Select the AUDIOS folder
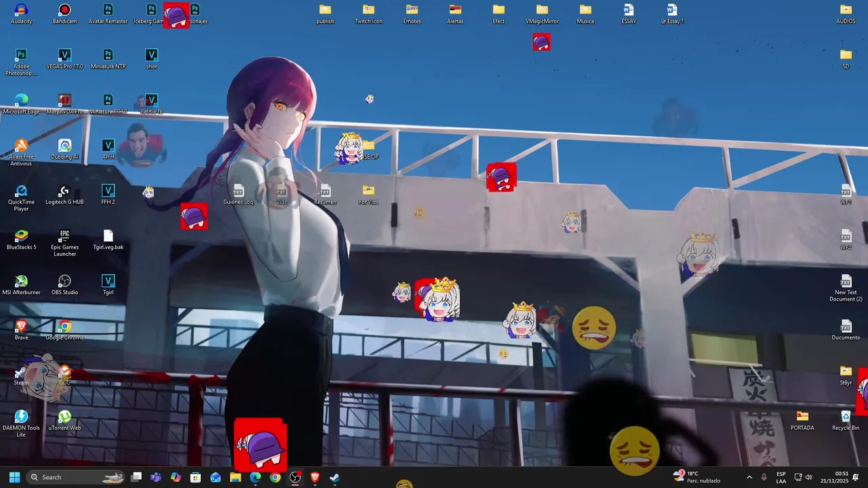Screen dimensions: 868x488 [846, 14]
